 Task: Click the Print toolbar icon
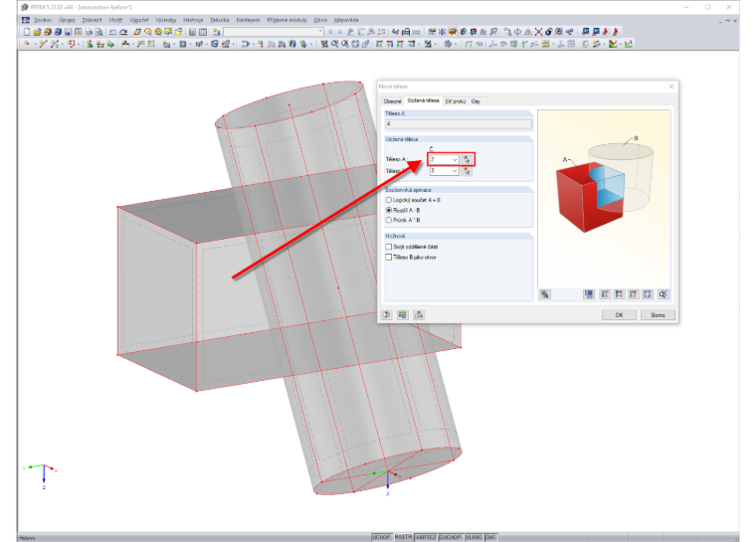[89, 32]
